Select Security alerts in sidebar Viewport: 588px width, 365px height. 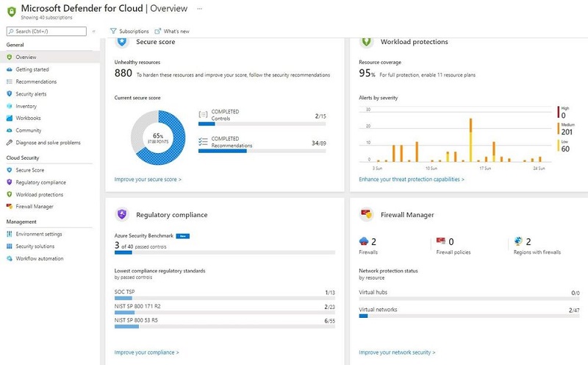(31, 94)
